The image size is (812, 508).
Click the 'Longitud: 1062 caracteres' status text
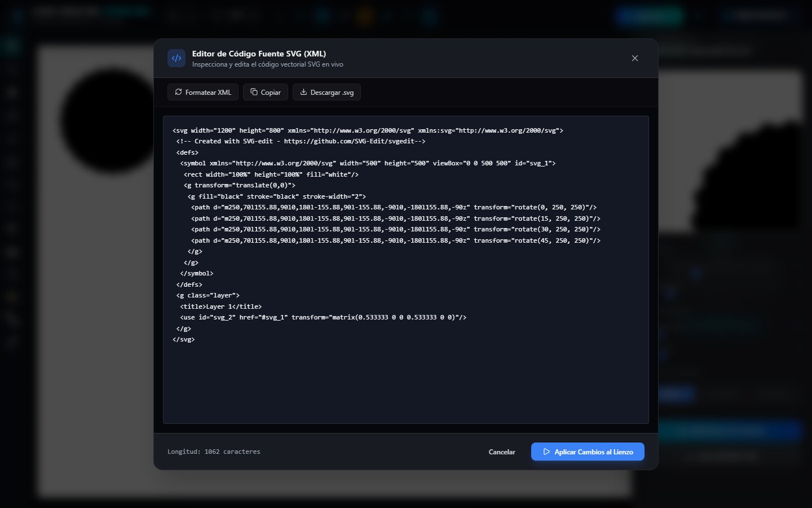(x=214, y=452)
